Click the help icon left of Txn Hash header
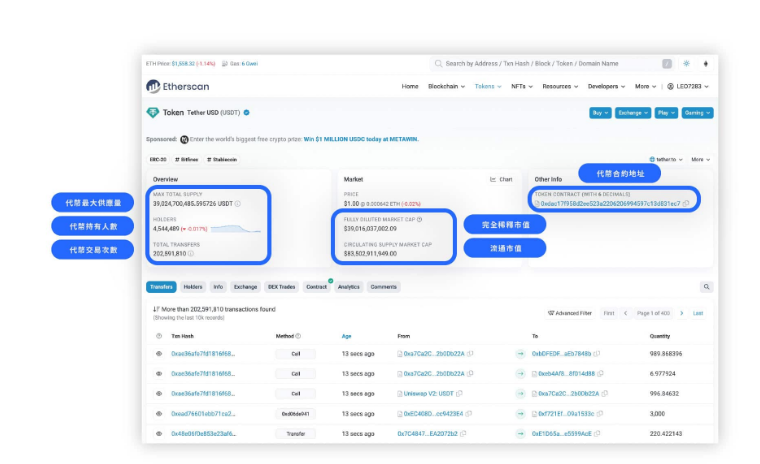 coord(158,336)
